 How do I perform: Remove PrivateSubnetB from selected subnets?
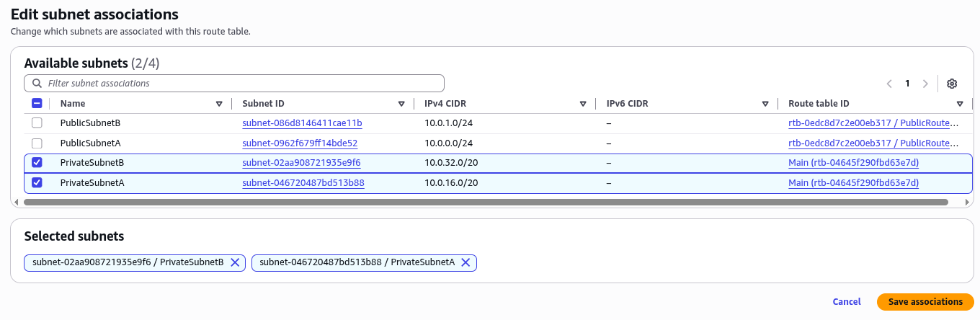pos(235,262)
